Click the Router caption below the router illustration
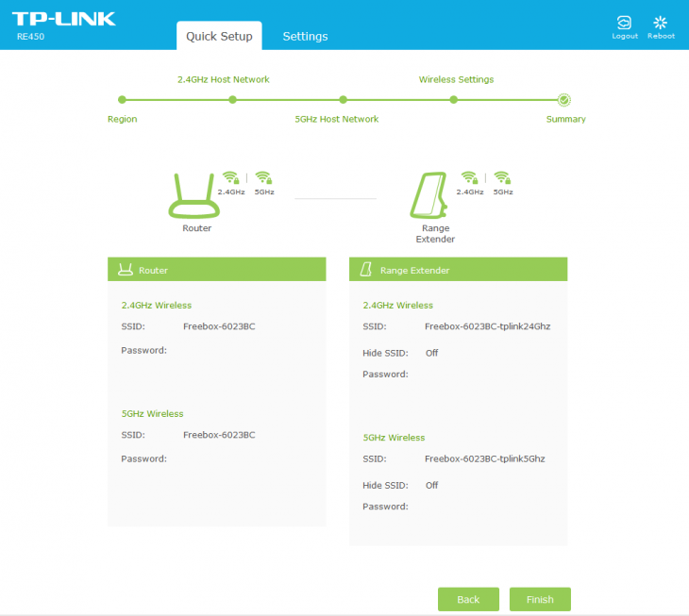The image size is (689, 616). [197, 228]
